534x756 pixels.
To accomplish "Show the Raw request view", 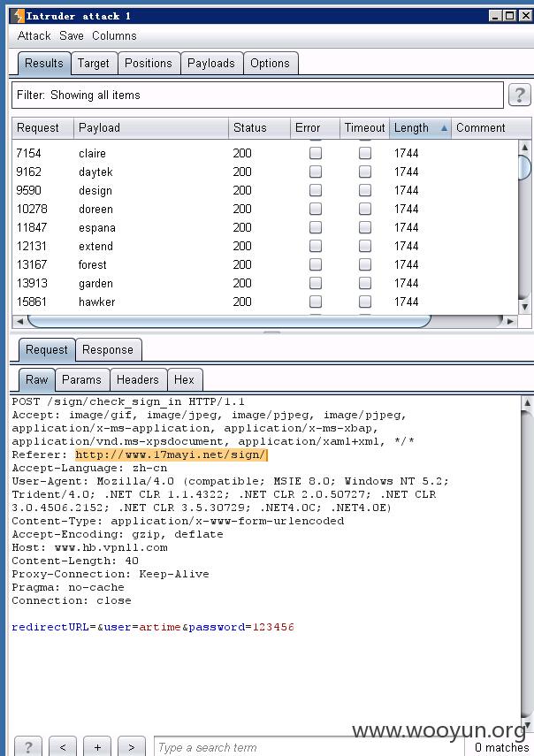I will (36, 379).
